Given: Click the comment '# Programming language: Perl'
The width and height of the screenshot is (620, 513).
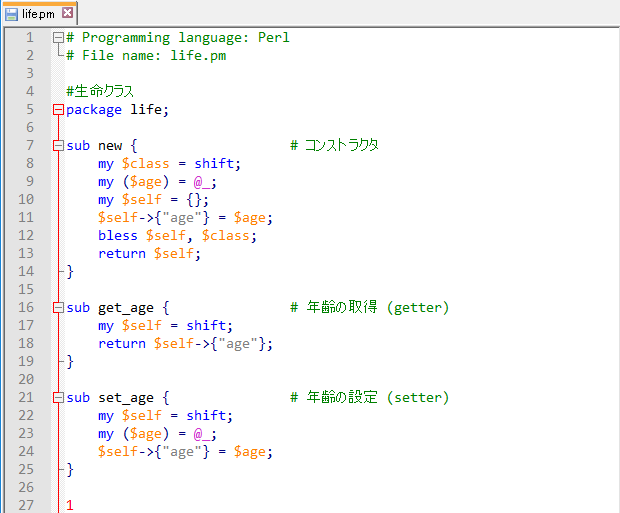Looking at the screenshot, I should (x=178, y=38).
